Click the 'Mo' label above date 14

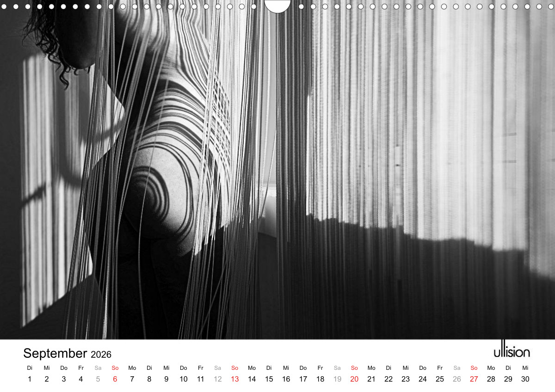[x=252, y=368]
